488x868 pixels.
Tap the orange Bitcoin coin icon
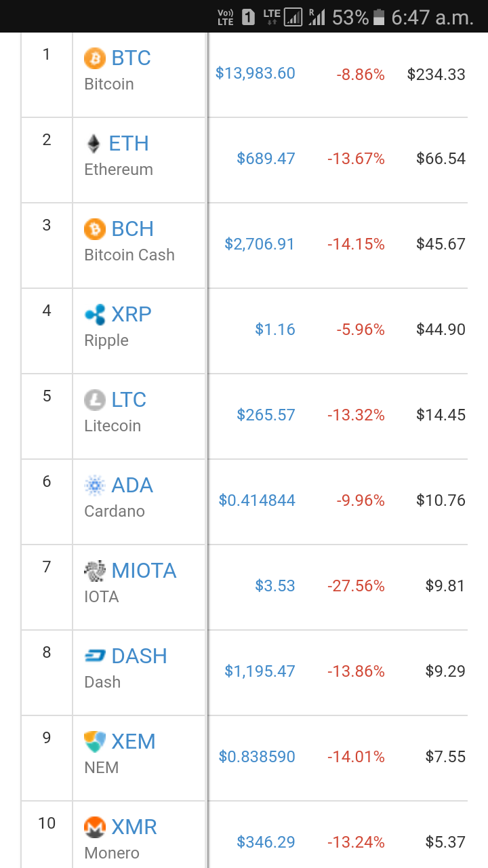coord(95,58)
